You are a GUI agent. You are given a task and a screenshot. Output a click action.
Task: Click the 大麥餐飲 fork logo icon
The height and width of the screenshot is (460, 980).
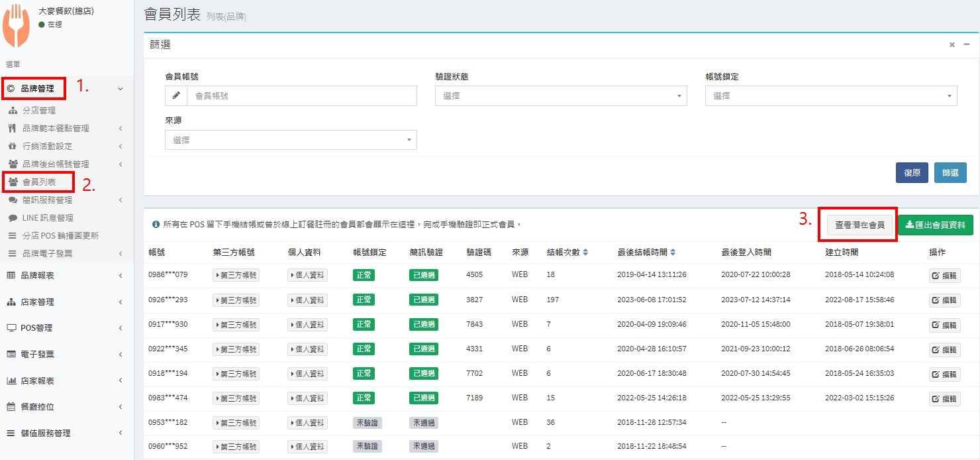17,26
